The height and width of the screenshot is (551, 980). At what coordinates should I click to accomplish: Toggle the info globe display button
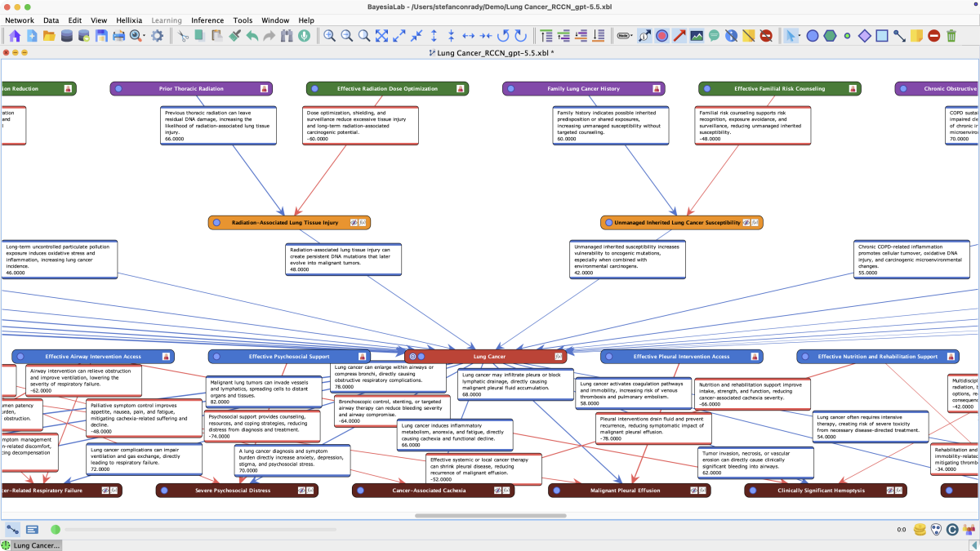(x=731, y=36)
